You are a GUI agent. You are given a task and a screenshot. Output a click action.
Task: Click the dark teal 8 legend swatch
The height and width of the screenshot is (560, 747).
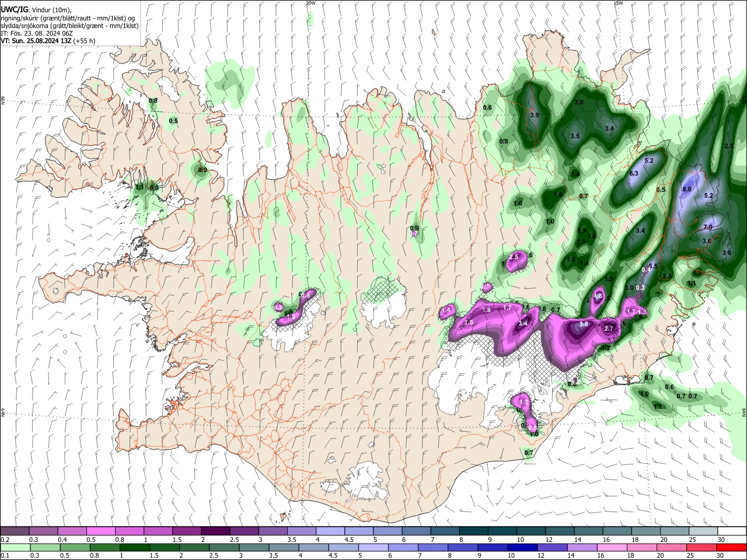click(474, 531)
